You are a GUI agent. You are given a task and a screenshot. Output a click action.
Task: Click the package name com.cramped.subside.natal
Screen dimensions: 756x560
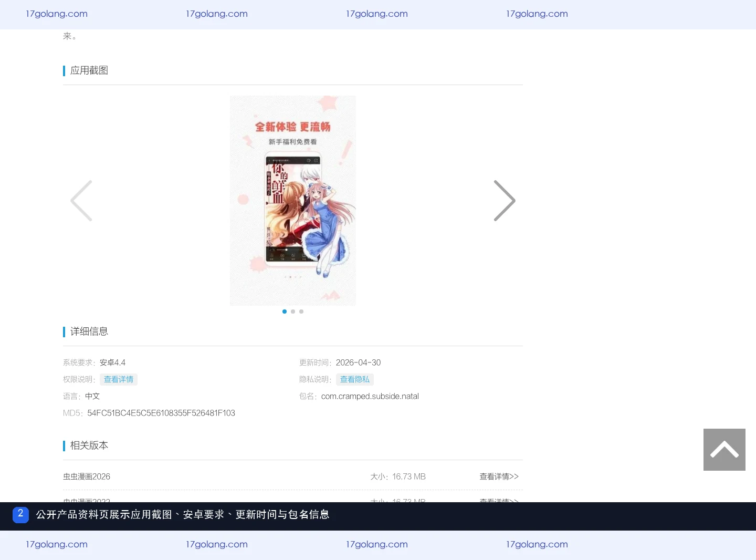pyautogui.click(x=370, y=396)
